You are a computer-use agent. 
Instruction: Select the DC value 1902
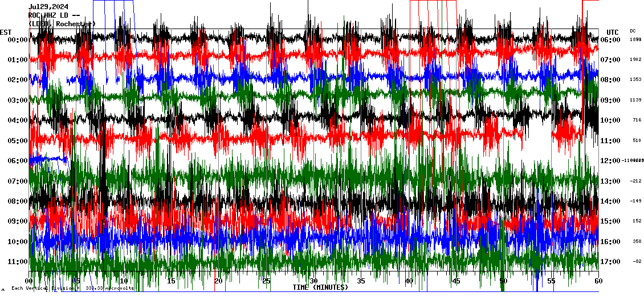coord(635,60)
